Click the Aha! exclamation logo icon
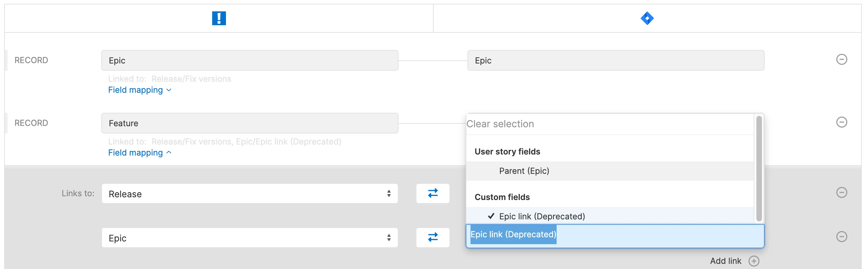The width and height of the screenshot is (868, 269). (219, 18)
